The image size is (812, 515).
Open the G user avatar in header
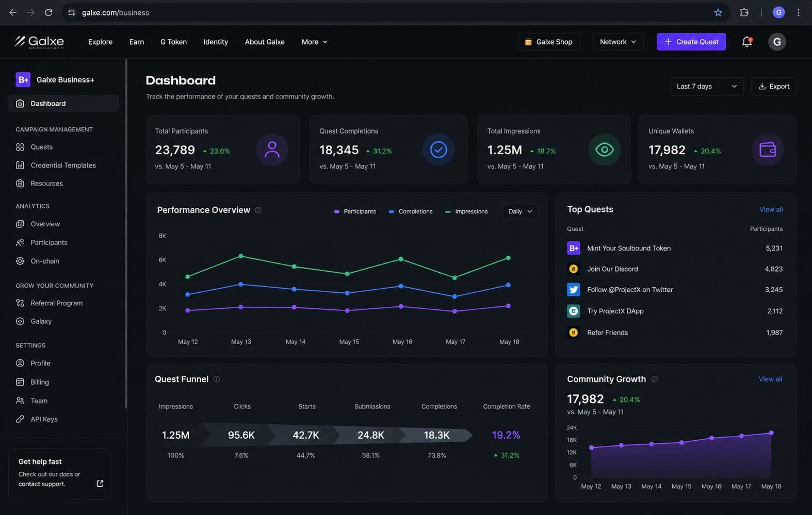click(x=777, y=42)
